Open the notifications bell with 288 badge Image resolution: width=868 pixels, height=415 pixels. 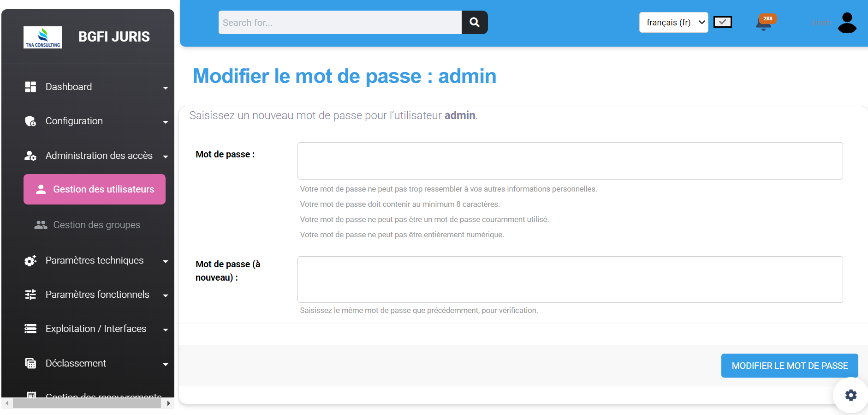pyautogui.click(x=764, y=22)
